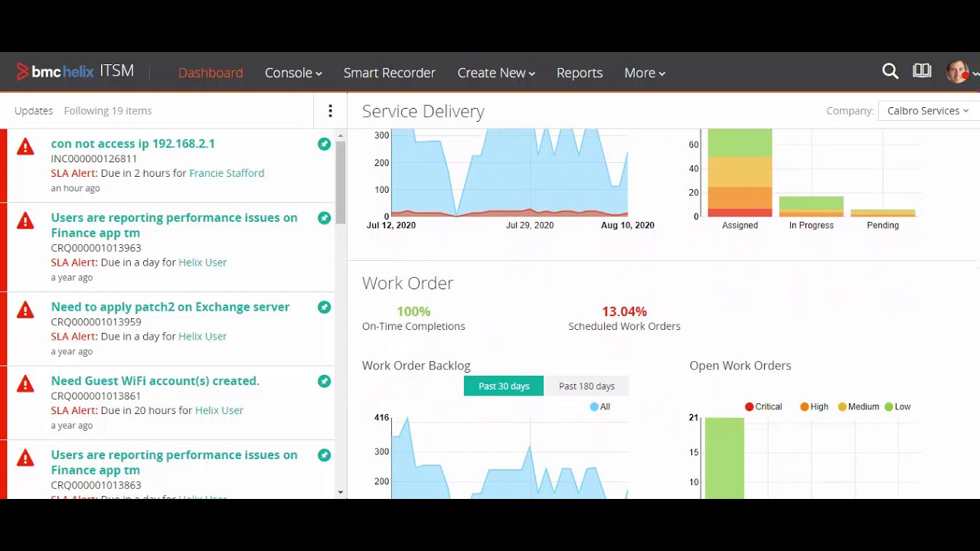The height and width of the screenshot is (551, 980).
Task: Click the Assigned bar in status chart
Action: point(740,173)
